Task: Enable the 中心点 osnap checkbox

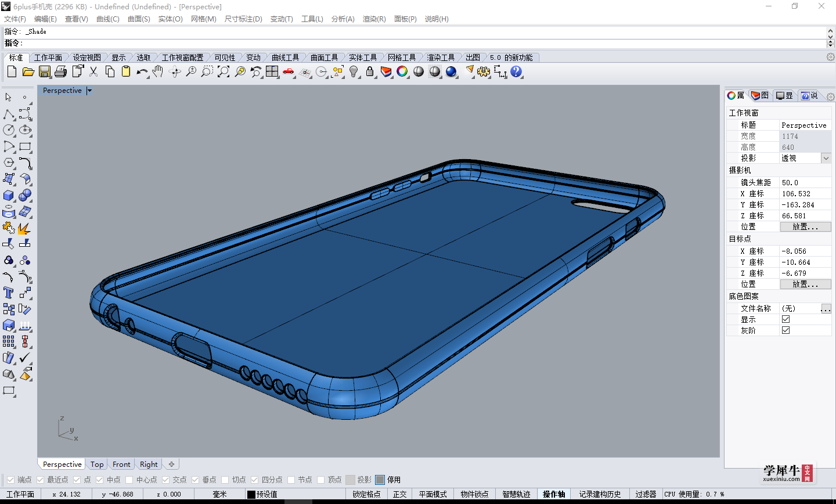Action: pos(129,480)
